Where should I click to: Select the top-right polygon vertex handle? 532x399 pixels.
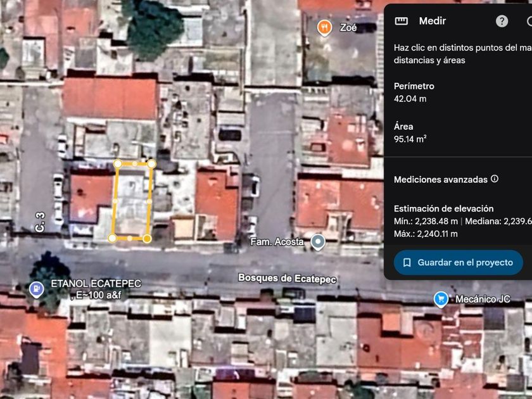(151, 164)
